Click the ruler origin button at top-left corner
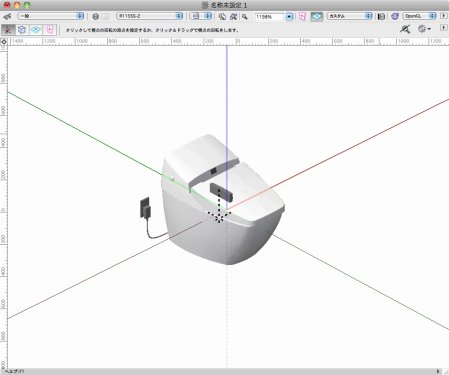This screenshot has width=449, height=375. [x=4, y=42]
